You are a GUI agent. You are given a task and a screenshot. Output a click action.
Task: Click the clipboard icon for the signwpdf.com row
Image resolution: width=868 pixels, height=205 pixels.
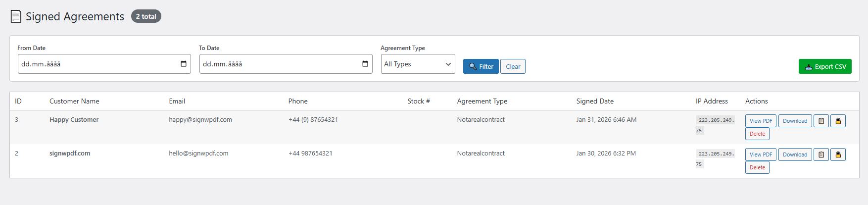[821, 154]
